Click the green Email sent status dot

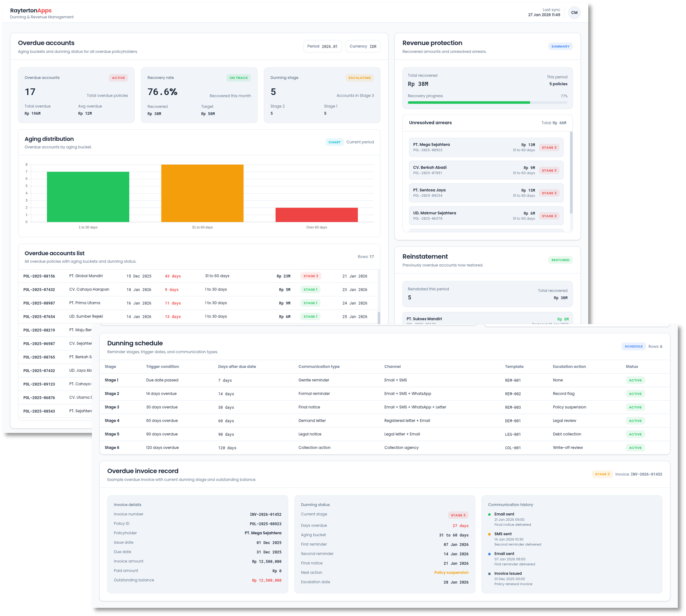490,514
